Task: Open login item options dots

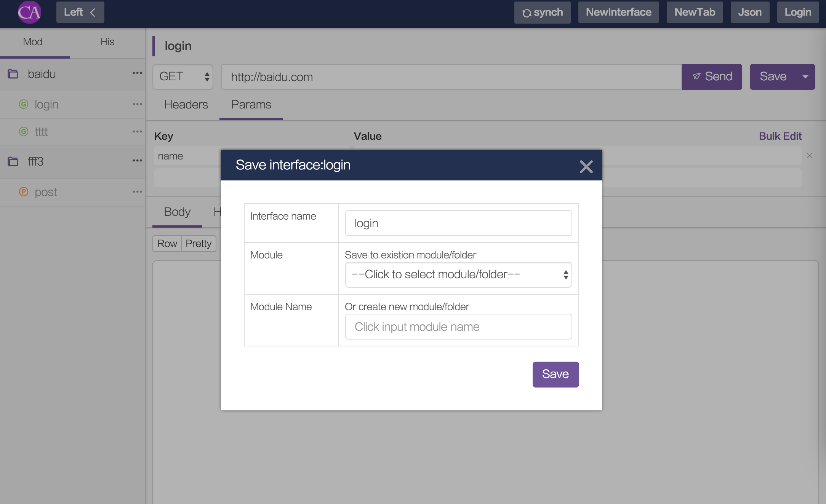Action: [137, 104]
